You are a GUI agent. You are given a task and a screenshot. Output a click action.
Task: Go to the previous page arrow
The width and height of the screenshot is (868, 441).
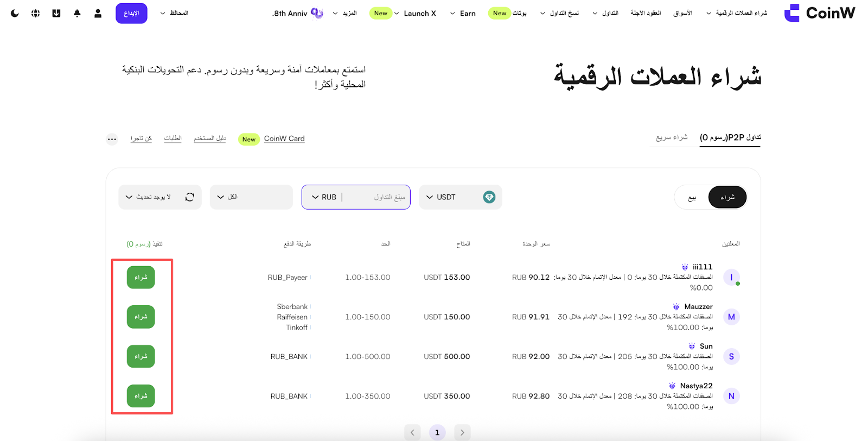click(x=412, y=432)
